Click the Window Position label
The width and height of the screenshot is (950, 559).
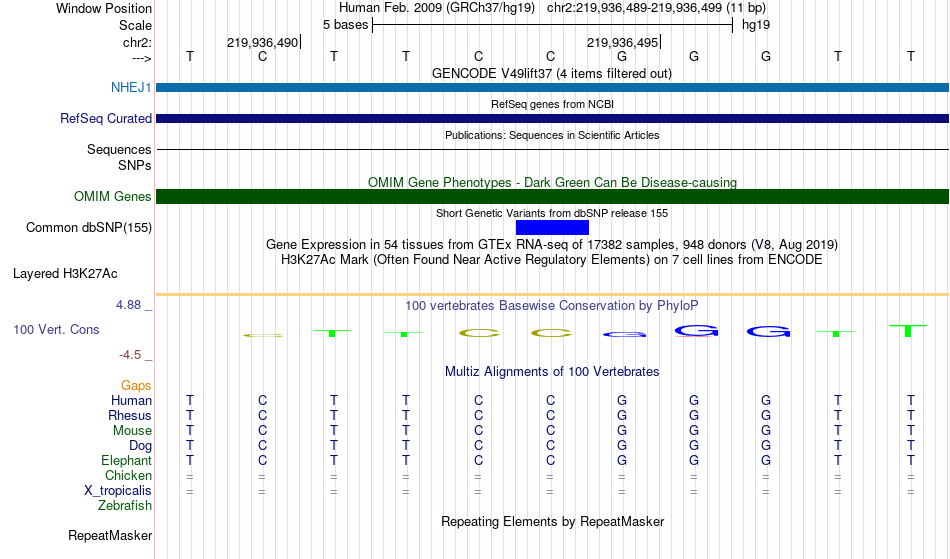point(104,8)
